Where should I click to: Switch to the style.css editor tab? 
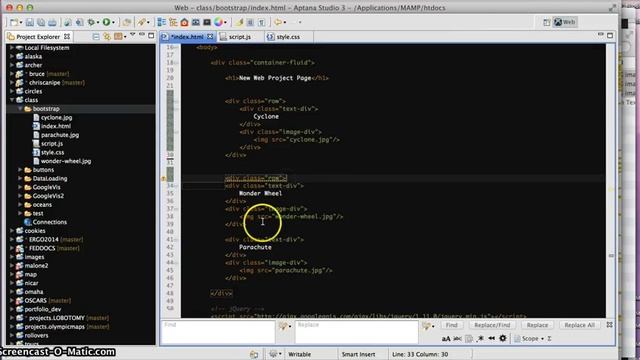pos(288,37)
